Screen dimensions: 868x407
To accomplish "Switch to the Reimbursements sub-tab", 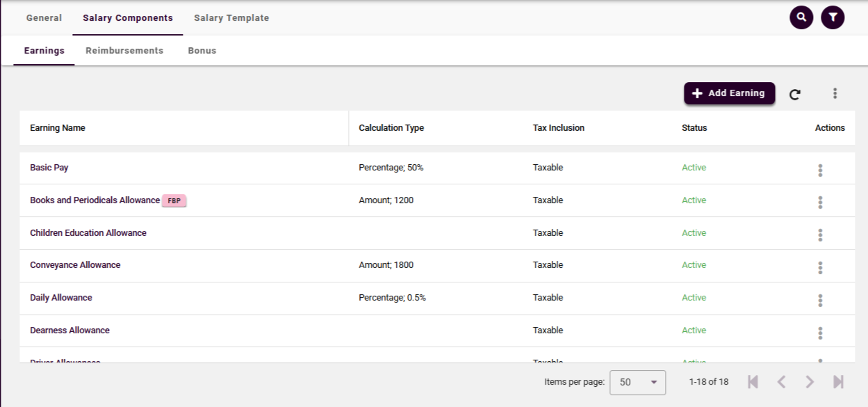I will (x=124, y=51).
